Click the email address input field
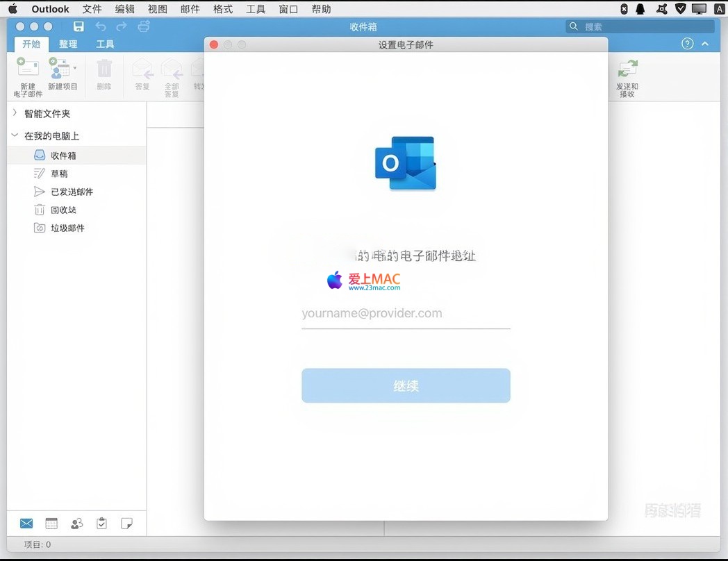728x561 pixels. (406, 314)
